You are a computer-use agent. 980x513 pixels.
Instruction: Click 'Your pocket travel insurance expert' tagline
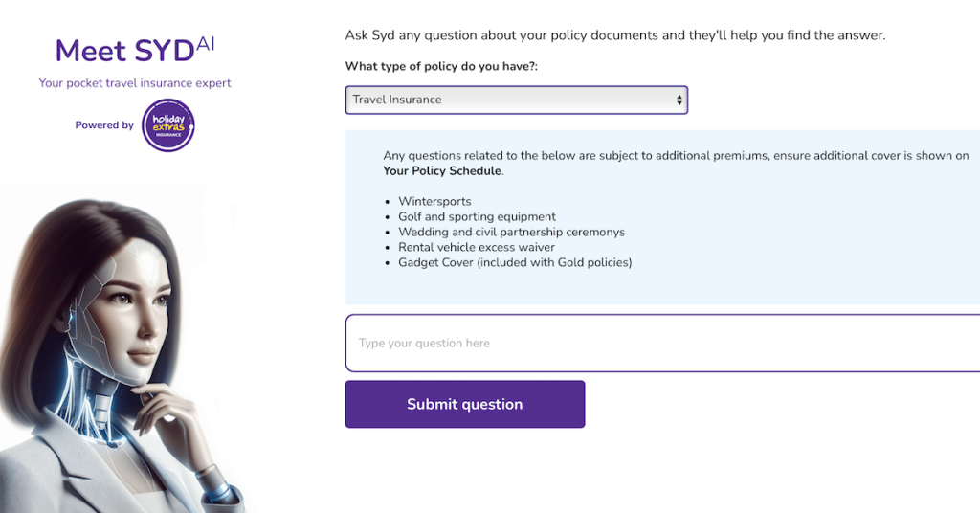[x=135, y=83]
